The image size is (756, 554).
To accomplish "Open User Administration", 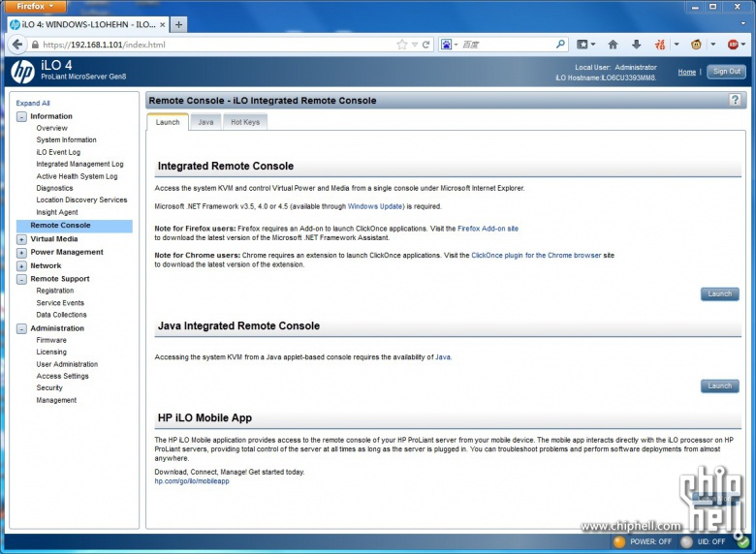I will pyautogui.click(x=67, y=364).
